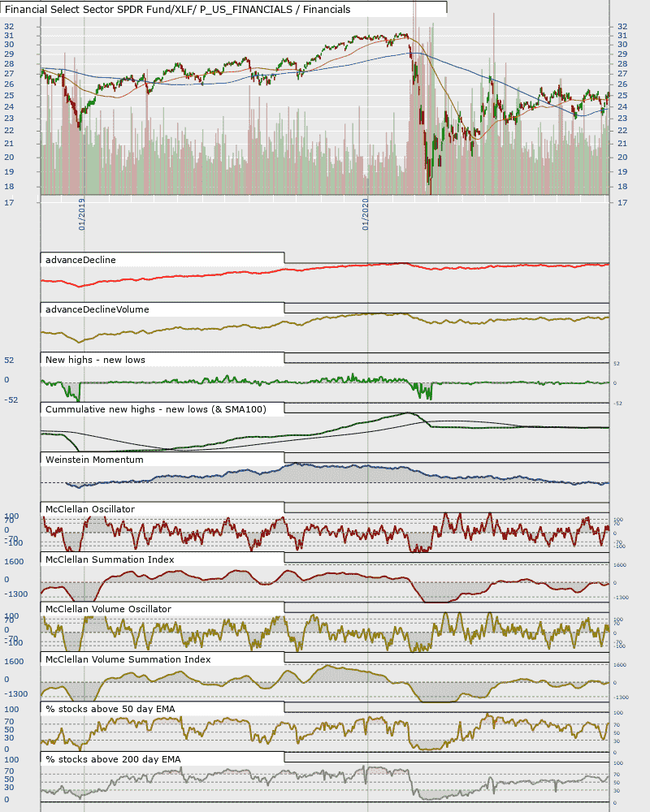Click the 'New highs - new lows' label
This screenshot has width=650, height=812.
[x=95, y=360]
